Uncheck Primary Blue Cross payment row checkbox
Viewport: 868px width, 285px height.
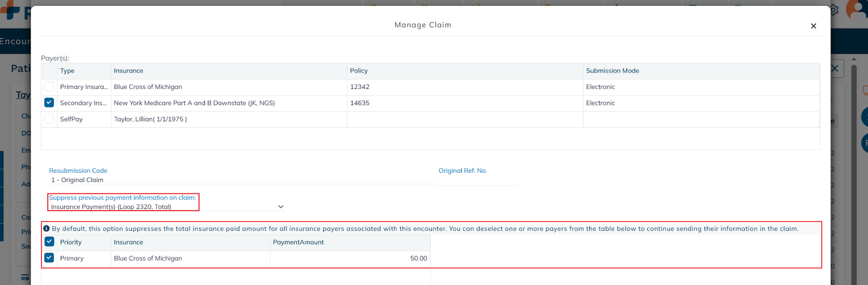point(49,258)
